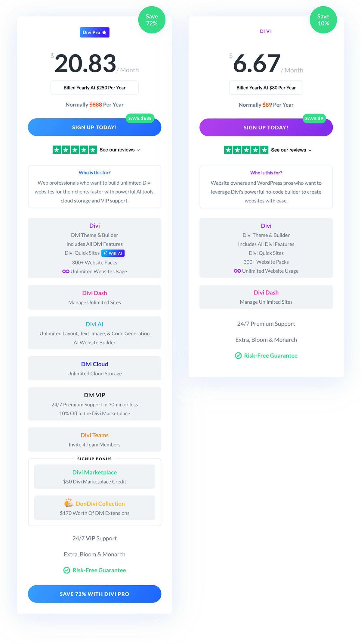Screen dimensions: 361x644
Task: Expand Divi plan 'See our reviews' dropdown
Action: (x=291, y=150)
